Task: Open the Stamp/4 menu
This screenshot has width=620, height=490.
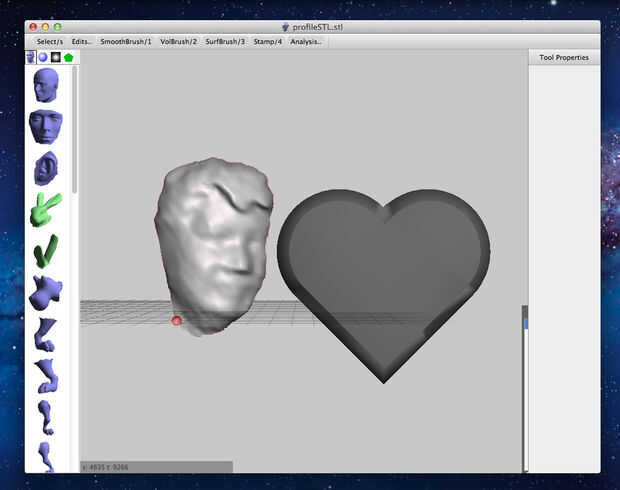Action: click(268, 42)
